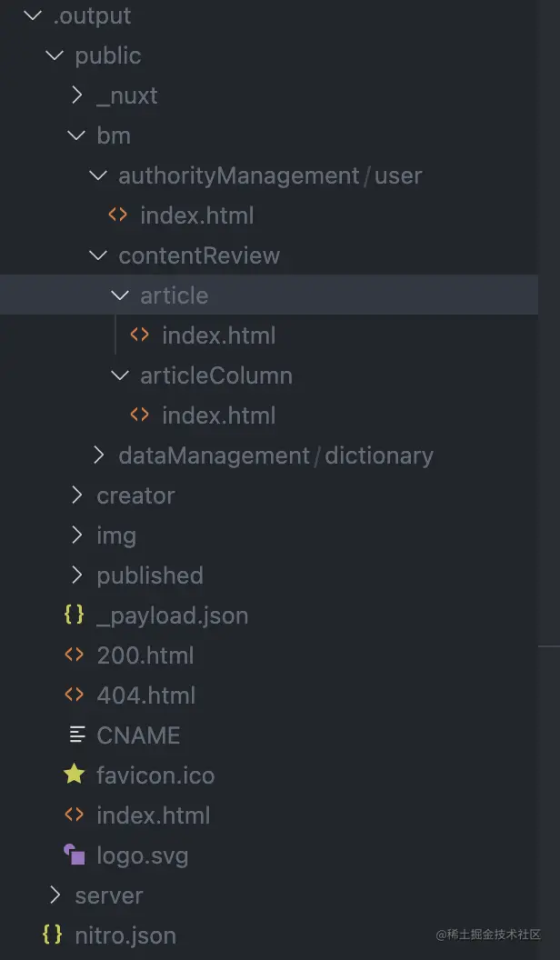The height and width of the screenshot is (960, 560).
Task: Collapse the articleColumn folder chevron
Action: 120,375
